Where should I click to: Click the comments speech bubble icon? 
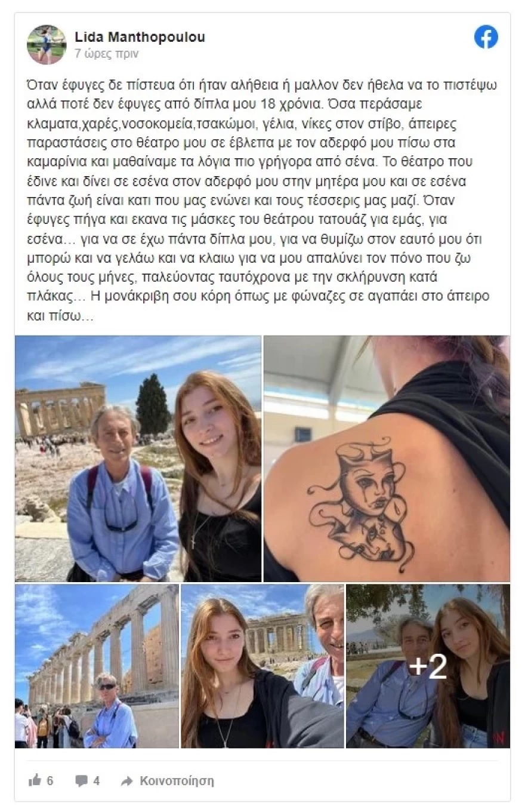[82, 781]
